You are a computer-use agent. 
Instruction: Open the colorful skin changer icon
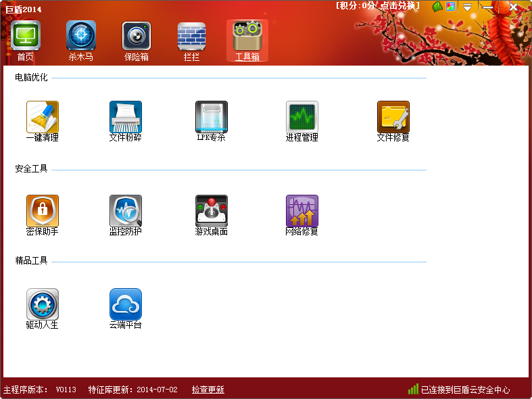pyautogui.click(x=451, y=7)
